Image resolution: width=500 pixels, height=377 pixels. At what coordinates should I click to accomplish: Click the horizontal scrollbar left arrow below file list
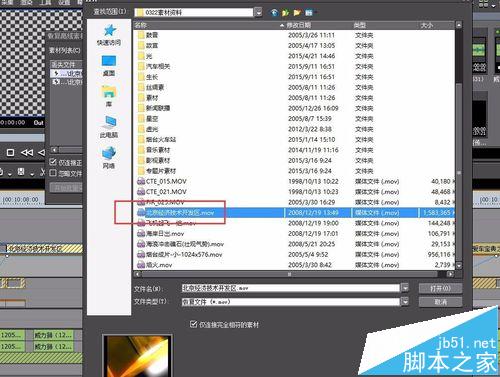137,274
